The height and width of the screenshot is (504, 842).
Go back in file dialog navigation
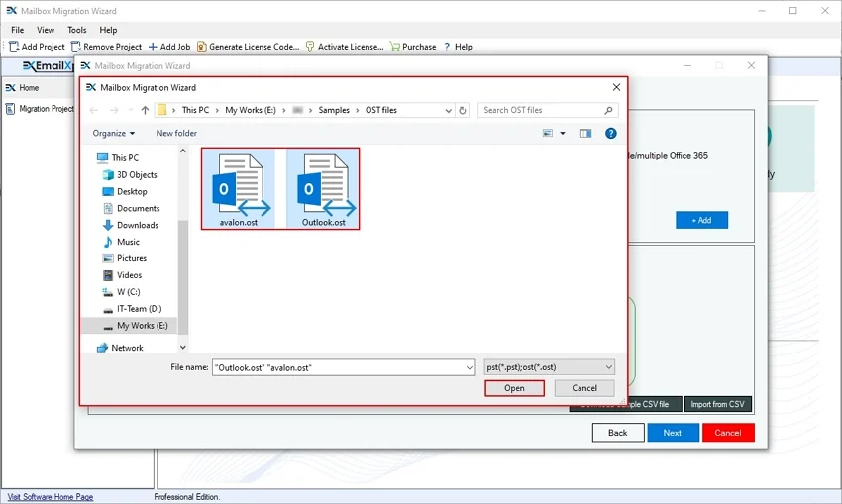94,110
